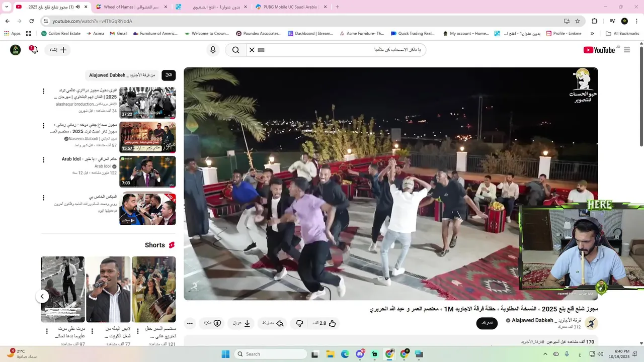This screenshot has width=644, height=362.
Task: Open Chrome extensions puzzle icon
Action: [595, 21]
